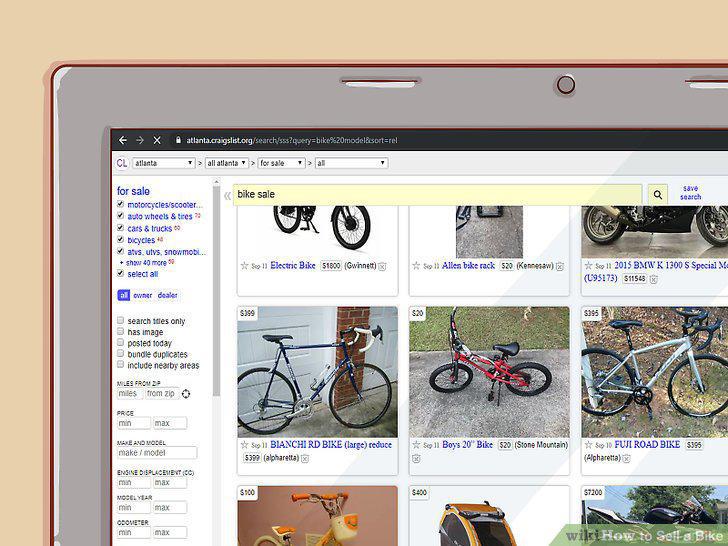Click the magnifier search button
Screen dimensions: 728x546
pyautogui.click(x=657, y=195)
